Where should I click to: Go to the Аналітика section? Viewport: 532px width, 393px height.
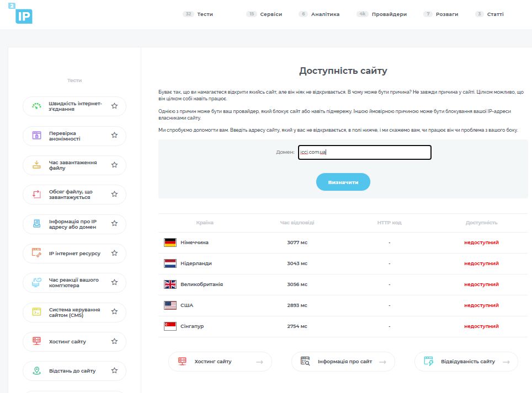[325, 14]
